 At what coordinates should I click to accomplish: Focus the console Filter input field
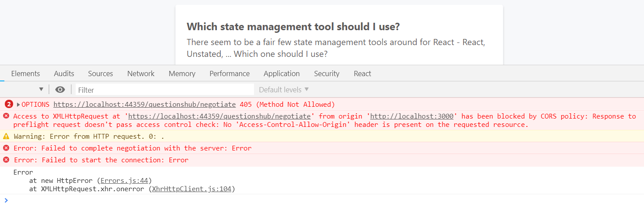click(165, 90)
